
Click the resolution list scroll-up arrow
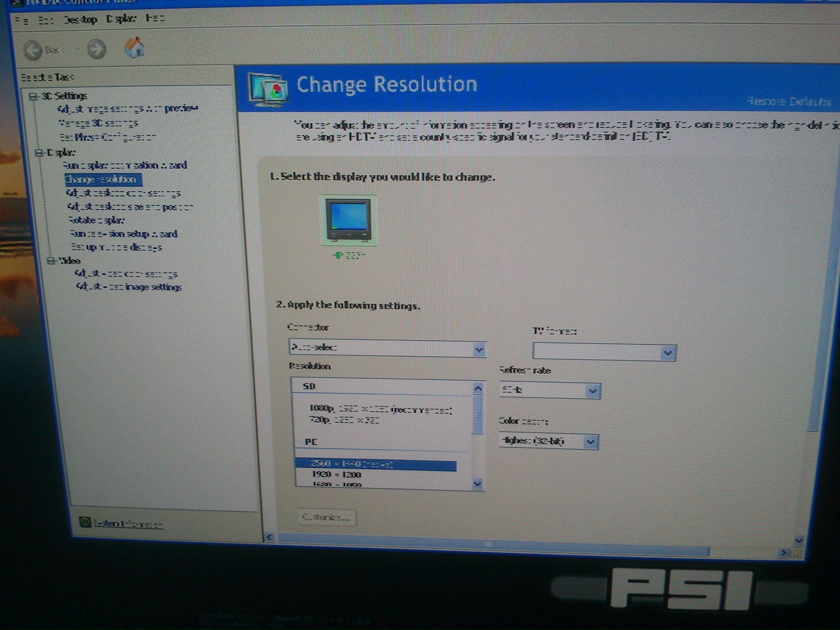click(x=478, y=389)
